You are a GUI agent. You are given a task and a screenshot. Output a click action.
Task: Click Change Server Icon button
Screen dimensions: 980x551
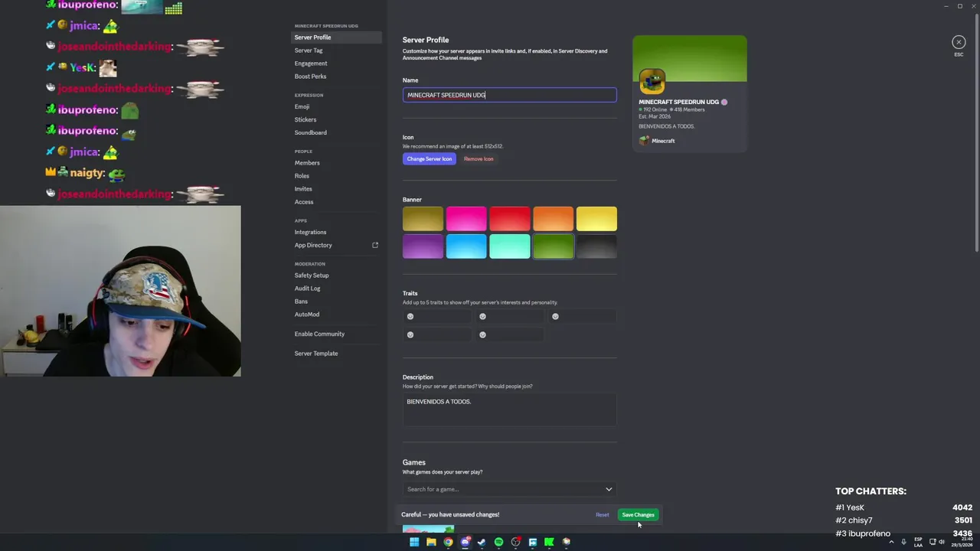[430, 158]
